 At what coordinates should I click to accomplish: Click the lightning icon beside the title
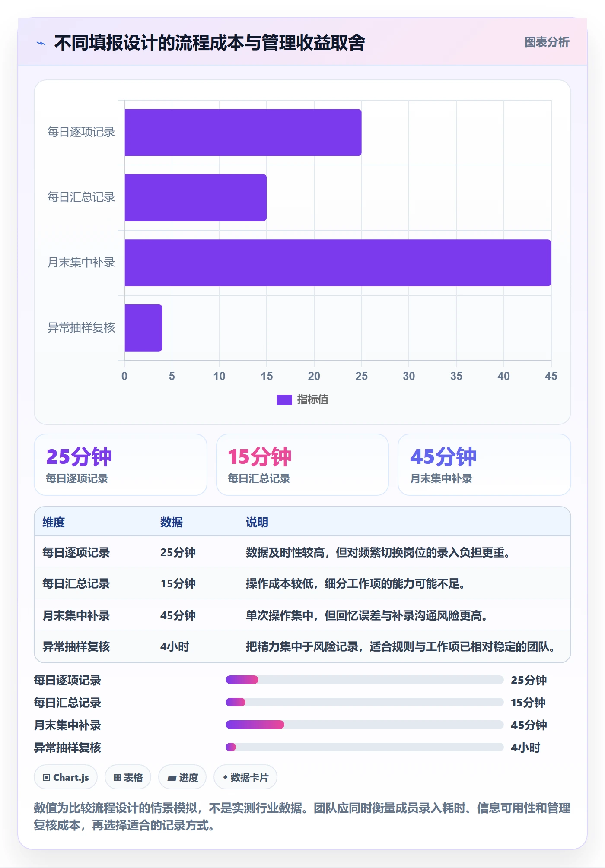[x=41, y=43]
